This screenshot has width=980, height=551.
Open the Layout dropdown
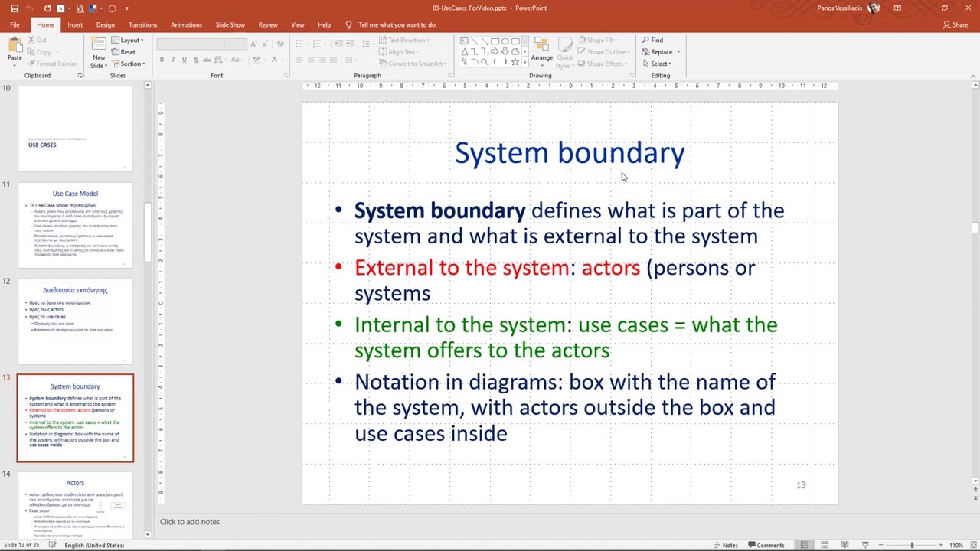[127, 41]
